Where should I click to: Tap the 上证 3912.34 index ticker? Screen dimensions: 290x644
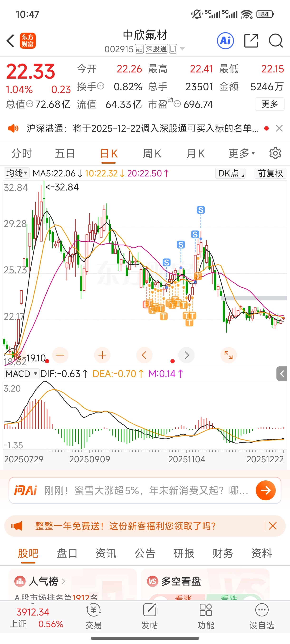(37, 617)
